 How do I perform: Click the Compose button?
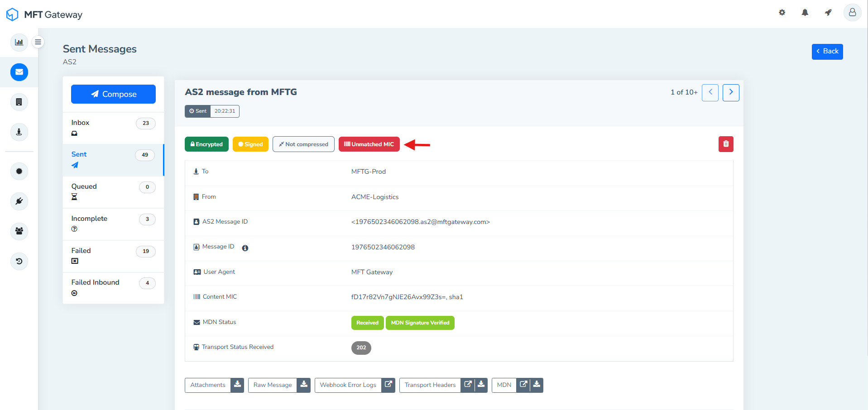tap(113, 94)
